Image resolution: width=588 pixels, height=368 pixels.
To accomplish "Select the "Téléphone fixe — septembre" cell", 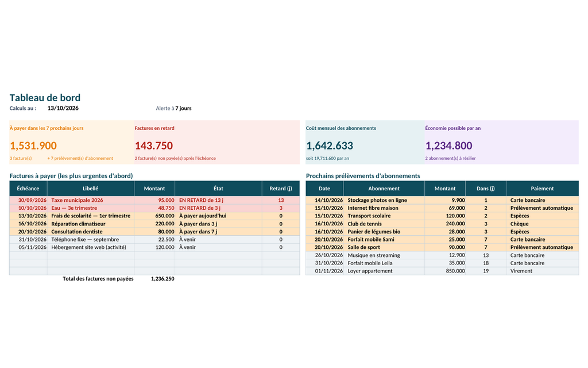I will tap(90, 240).
